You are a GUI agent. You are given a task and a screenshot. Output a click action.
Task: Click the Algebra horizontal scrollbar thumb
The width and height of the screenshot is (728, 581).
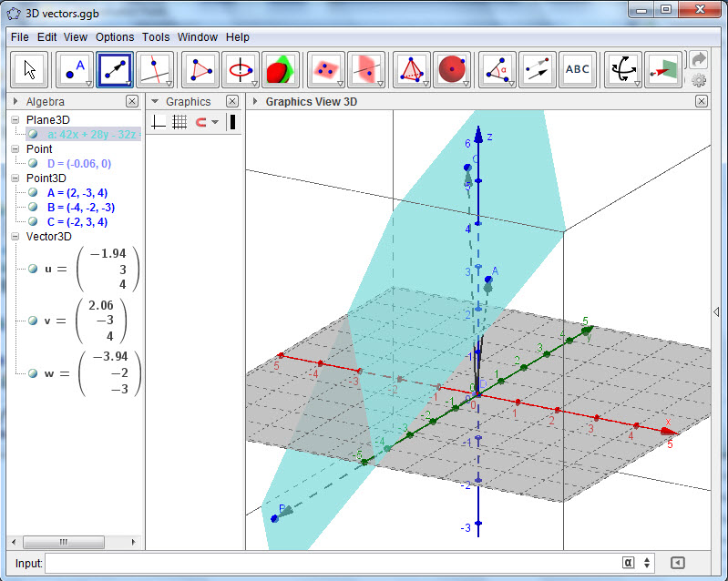tap(64, 542)
